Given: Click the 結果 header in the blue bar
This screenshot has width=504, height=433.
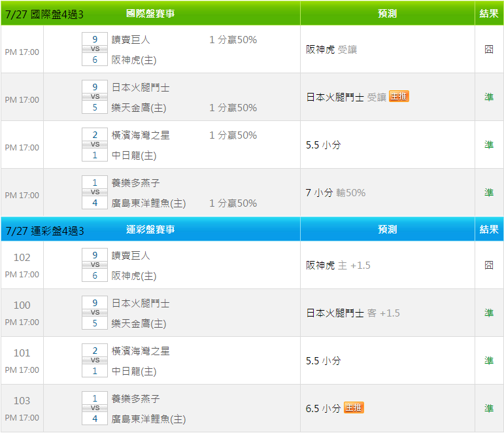Looking at the screenshot, I should (x=489, y=230).
